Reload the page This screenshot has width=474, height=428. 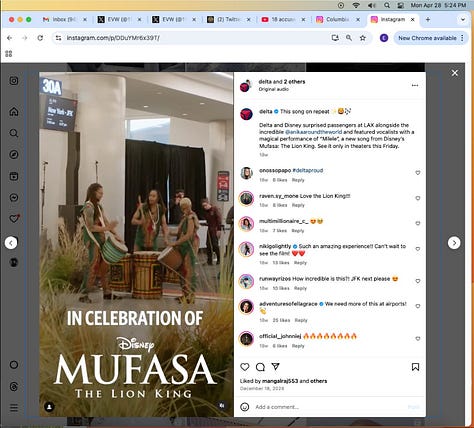40,38
